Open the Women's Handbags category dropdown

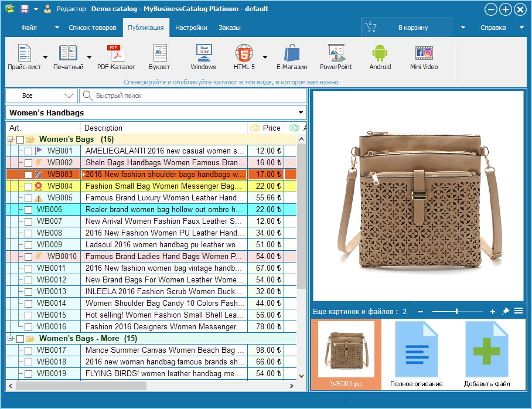click(301, 113)
